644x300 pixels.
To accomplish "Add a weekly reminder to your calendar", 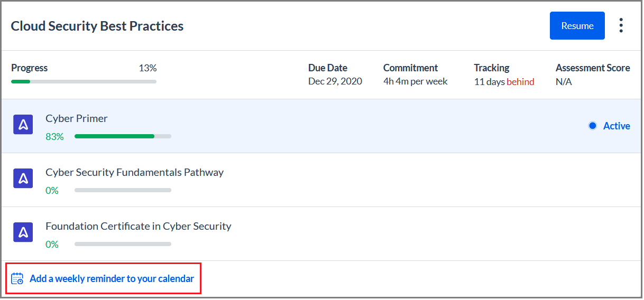I will coord(112,278).
